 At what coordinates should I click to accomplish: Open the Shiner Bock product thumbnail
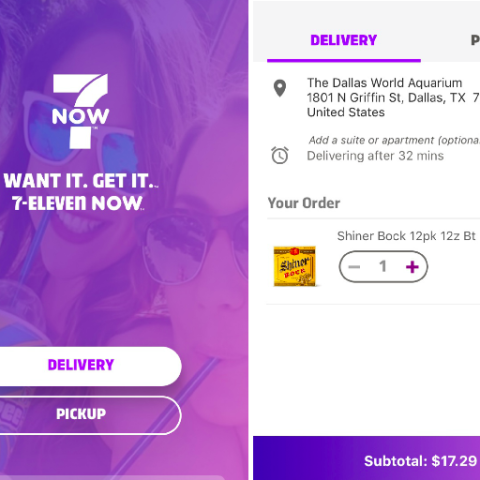295,266
